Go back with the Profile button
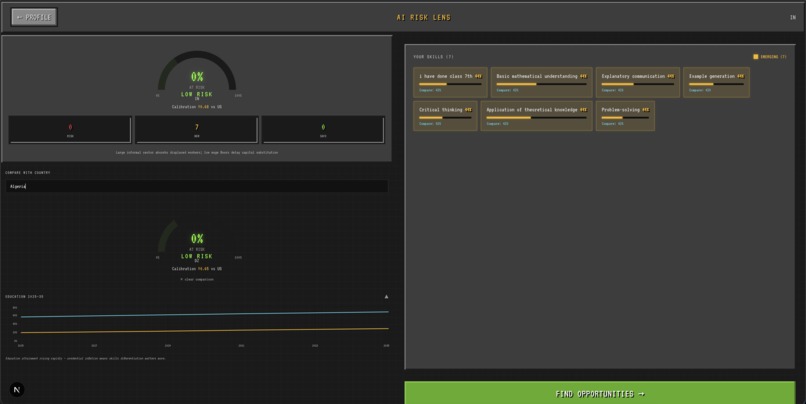806x404 pixels. point(34,17)
